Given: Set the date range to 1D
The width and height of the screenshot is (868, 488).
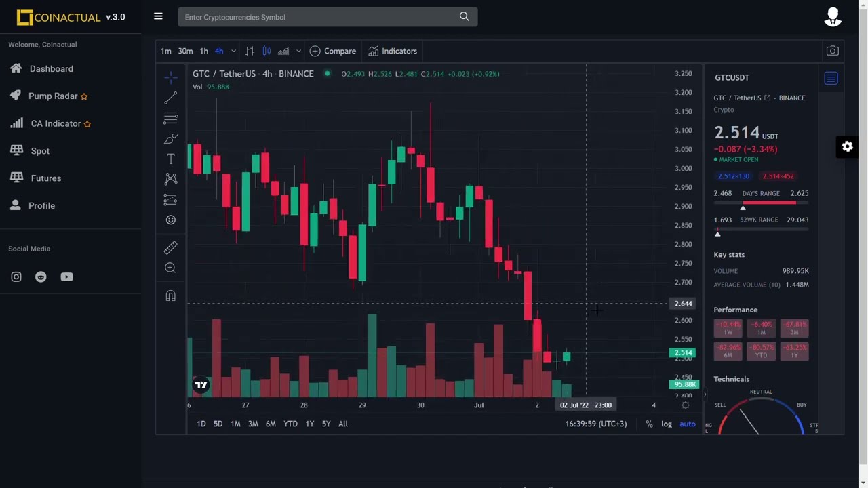Looking at the screenshot, I should tap(201, 424).
